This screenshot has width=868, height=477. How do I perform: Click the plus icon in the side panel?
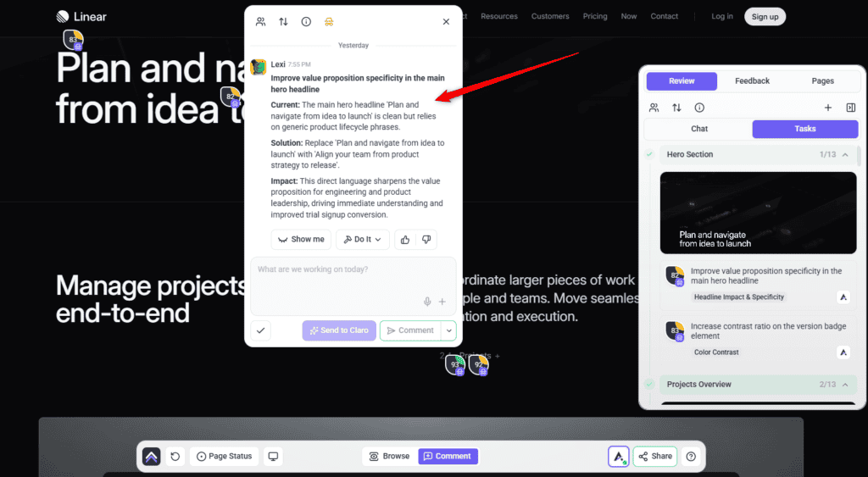pos(828,108)
